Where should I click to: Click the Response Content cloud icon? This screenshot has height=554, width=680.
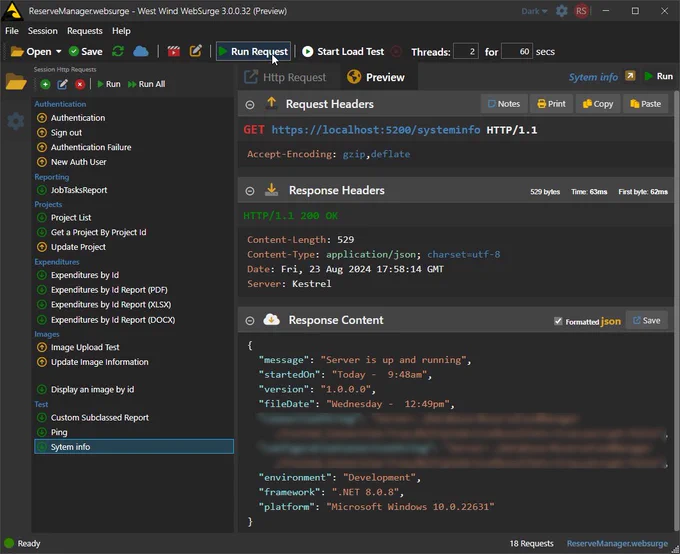pyautogui.click(x=271, y=320)
